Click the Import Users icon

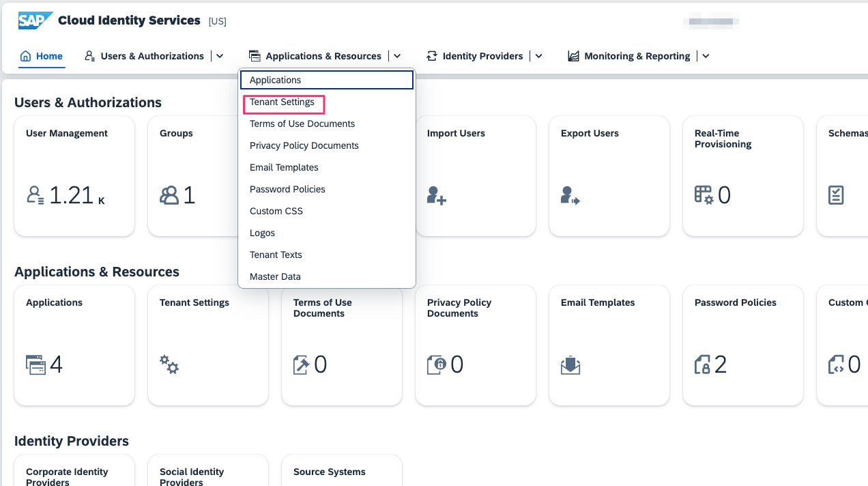(x=437, y=196)
